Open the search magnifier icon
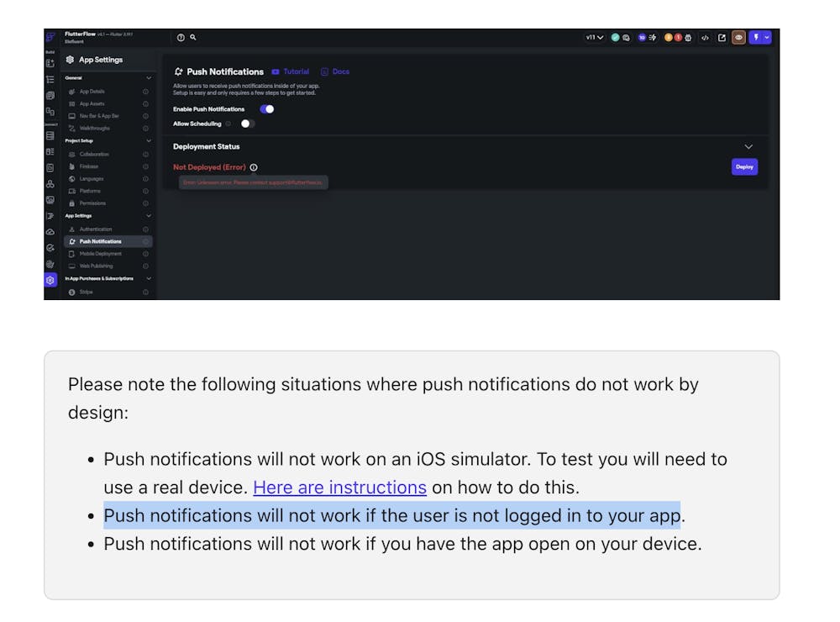The width and height of the screenshot is (840, 622). [193, 38]
